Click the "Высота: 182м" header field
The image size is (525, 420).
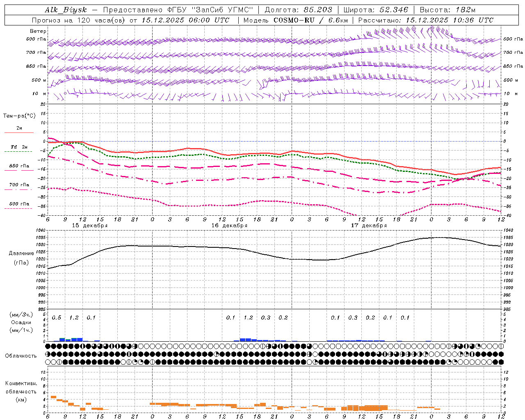[x=447, y=10]
